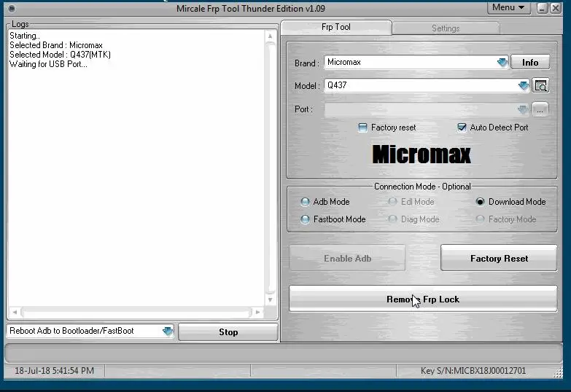Open the model search icon beside Model
Image resolution: width=571 pixels, height=392 pixels.
(x=540, y=85)
